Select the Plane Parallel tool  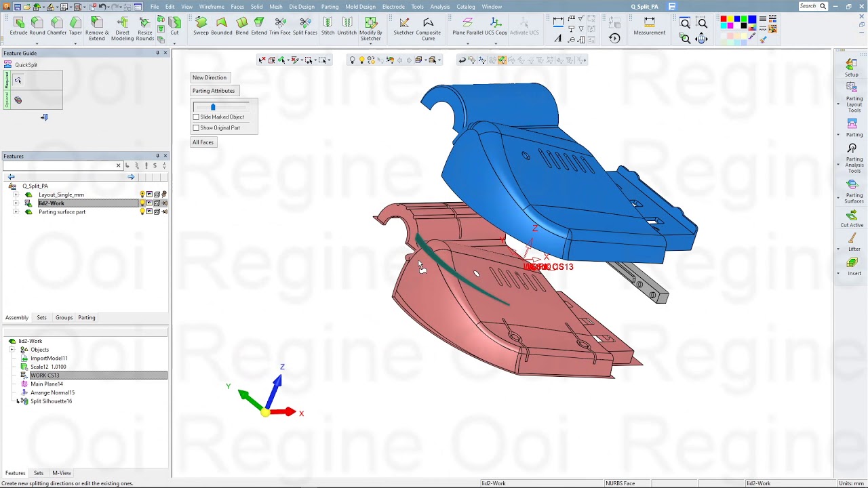467,26
